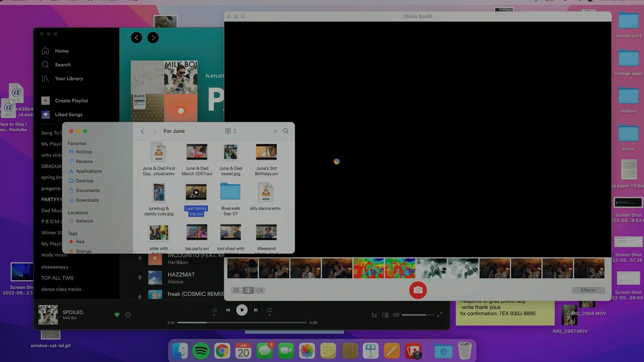Open the Finder view options dropdown
The height and width of the screenshot is (362, 644).
(231, 131)
